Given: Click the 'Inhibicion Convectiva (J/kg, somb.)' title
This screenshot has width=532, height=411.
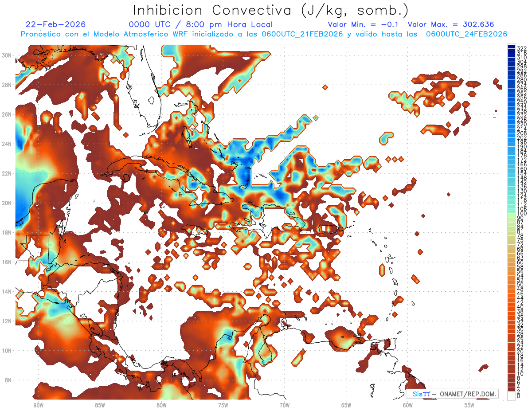Looking at the screenshot, I should click(x=271, y=10).
